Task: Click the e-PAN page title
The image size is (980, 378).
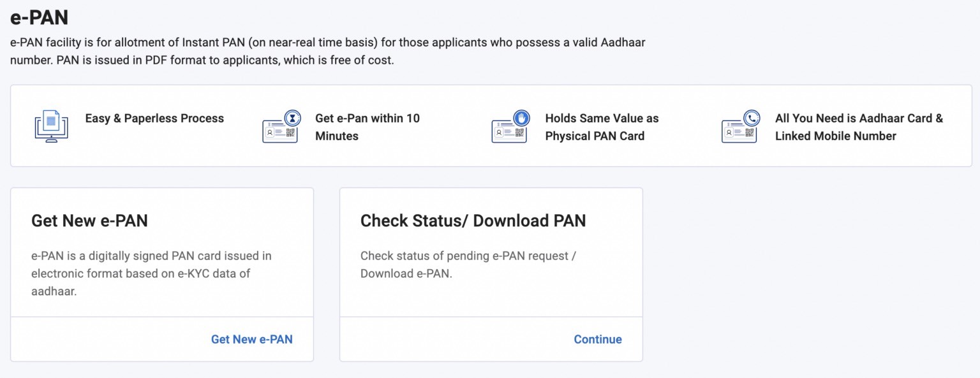Action: [39, 17]
